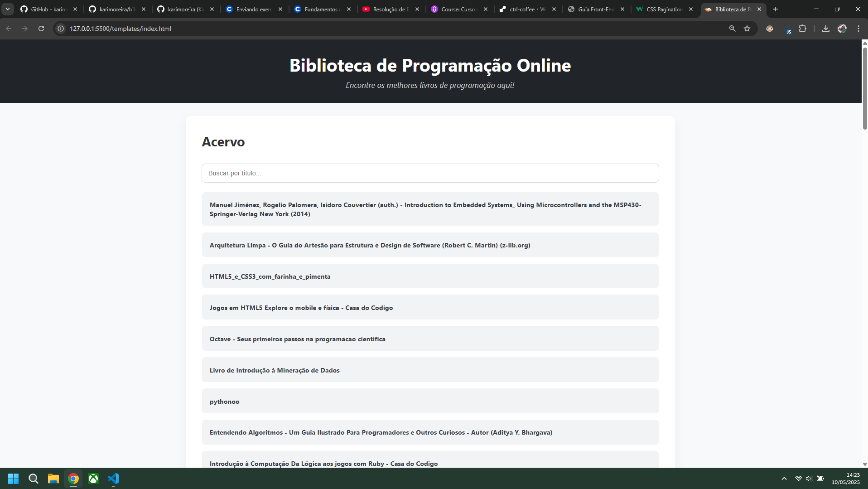Open the Octave primeiros passos entry
The width and height of the screenshot is (868, 489).
coord(430,339)
